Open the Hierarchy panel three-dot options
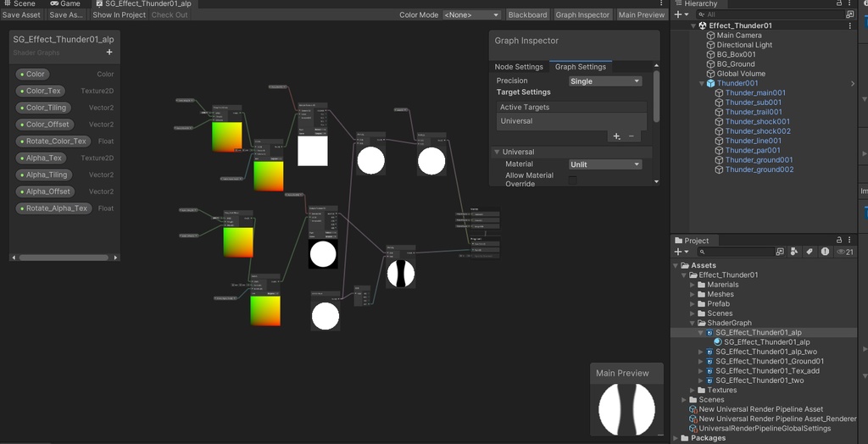This screenshot has height=444, width=868. [x=850, y=3]
